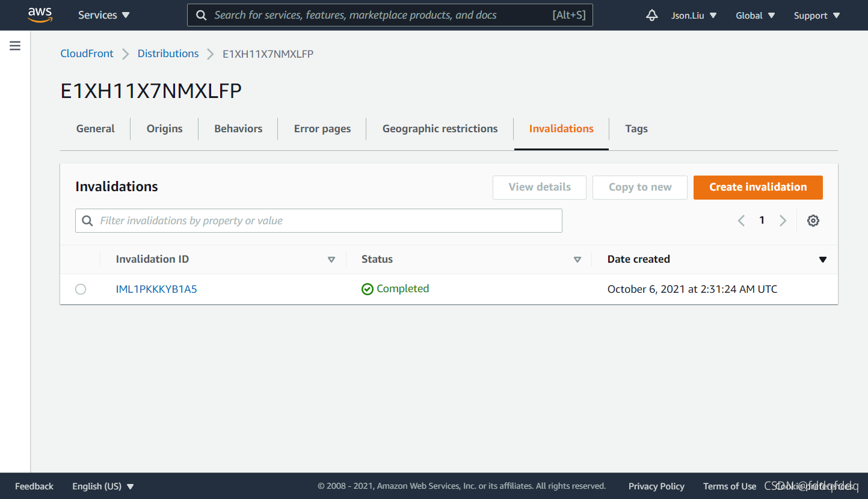Click the E1XH11X7NMXLFP breadcrumb text
The width and height of the screenshot is (868, 499).
(x=268, y=54)
